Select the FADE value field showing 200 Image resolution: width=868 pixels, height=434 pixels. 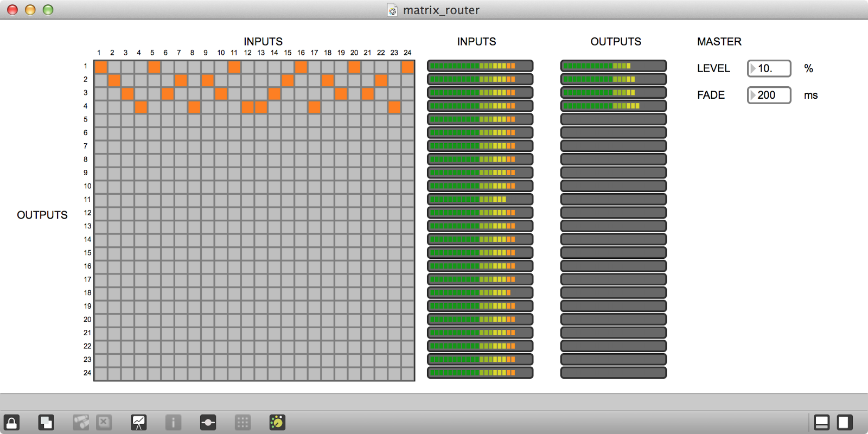[x=769, y=95]
